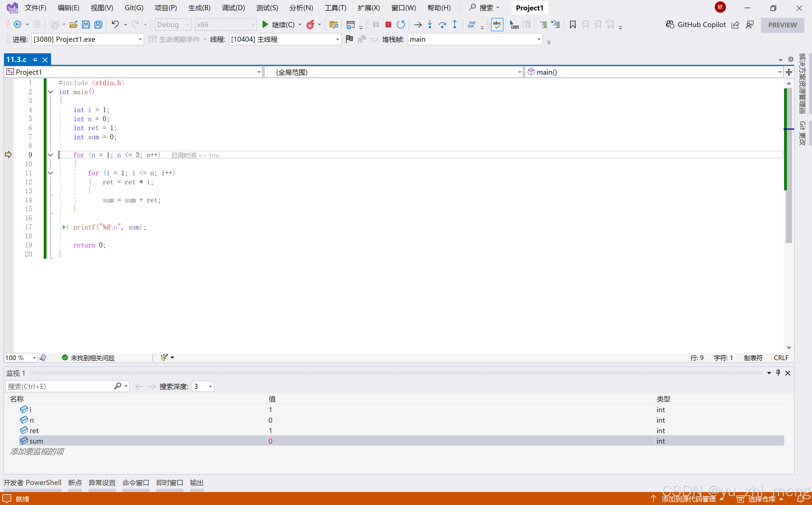Open the 调试(D) menu
Viewport: 812px width, 505px height.
[x=233, y=8]
